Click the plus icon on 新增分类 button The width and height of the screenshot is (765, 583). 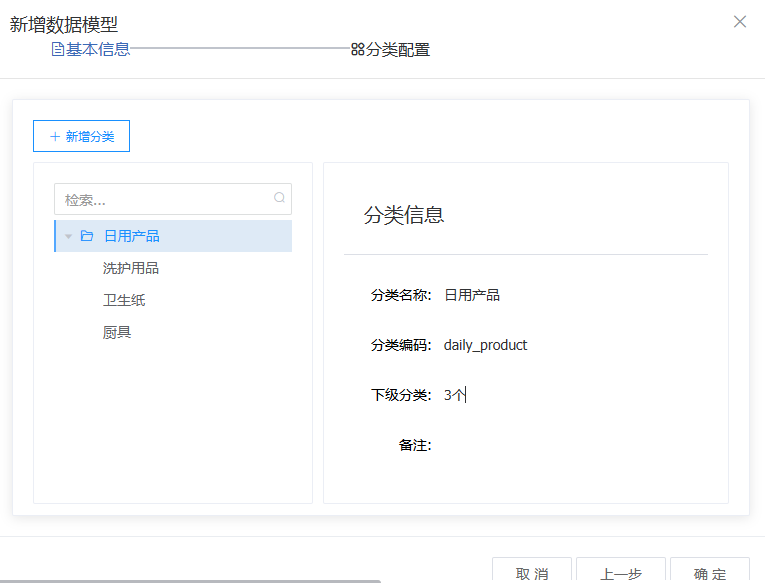click(55, 137)
